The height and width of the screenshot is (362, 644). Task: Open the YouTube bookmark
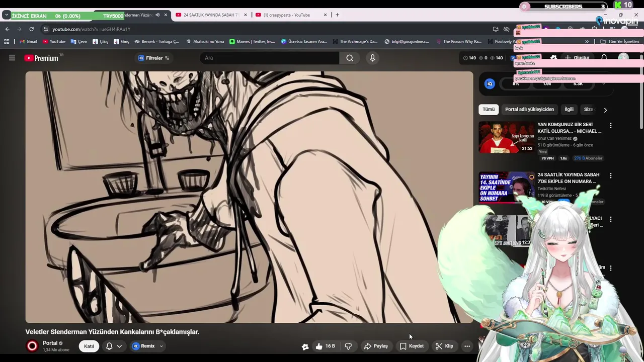point(54,42)
